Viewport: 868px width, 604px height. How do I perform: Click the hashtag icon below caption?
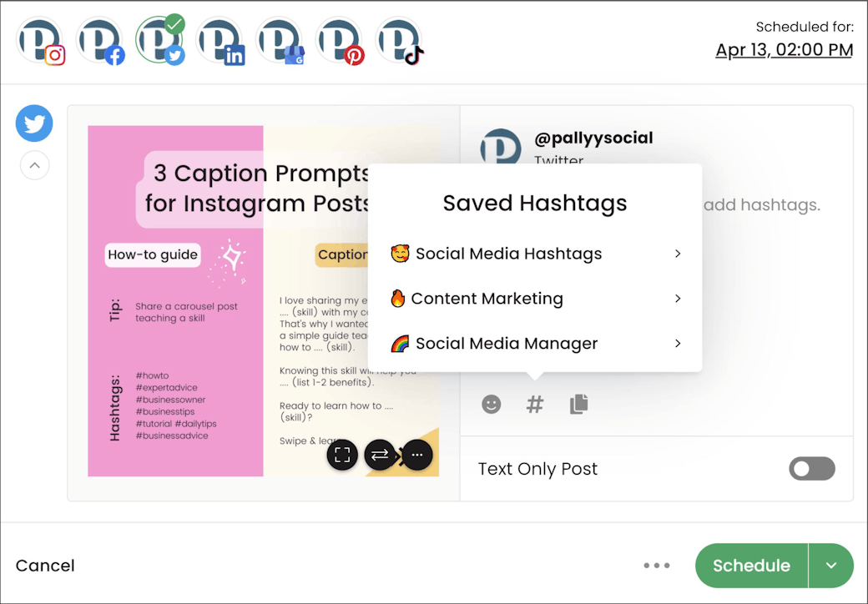click(535, 405)
